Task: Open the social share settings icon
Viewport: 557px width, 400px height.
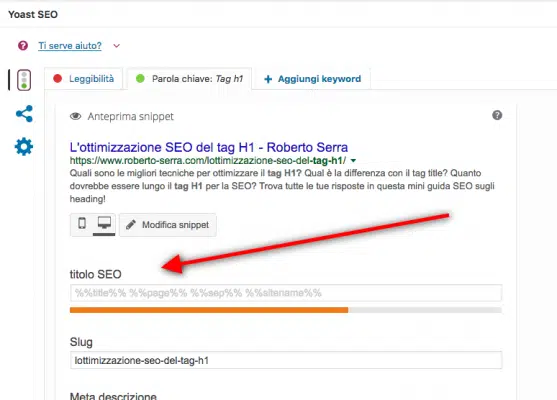Action: pos(24,114)
